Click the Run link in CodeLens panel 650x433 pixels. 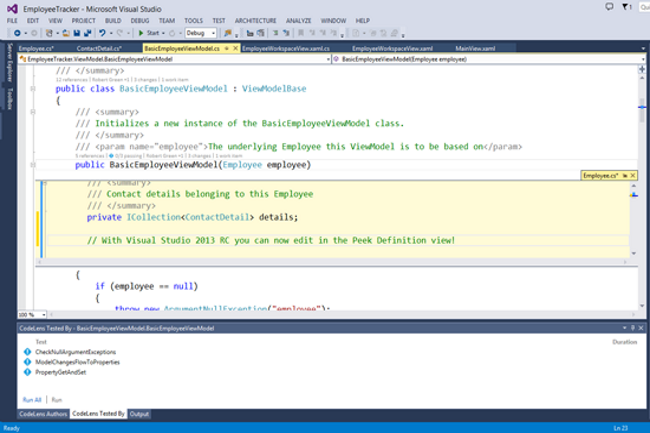coord(57,399)
